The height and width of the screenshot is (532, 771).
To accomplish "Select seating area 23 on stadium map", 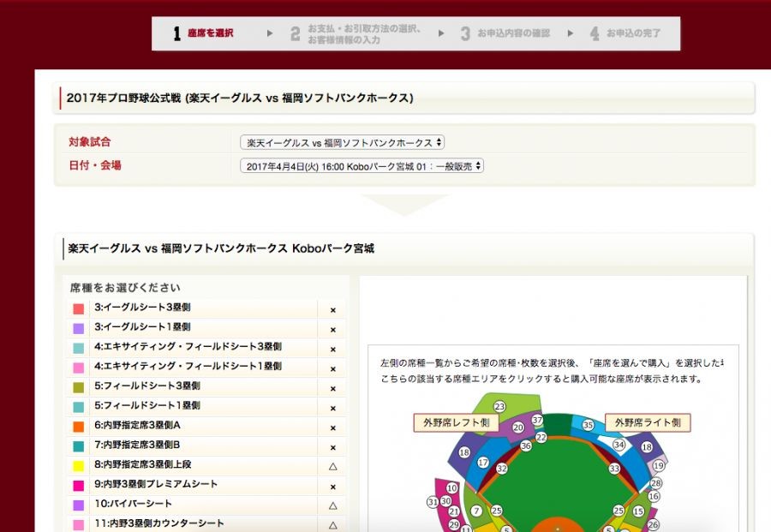I will coord(499,407).
